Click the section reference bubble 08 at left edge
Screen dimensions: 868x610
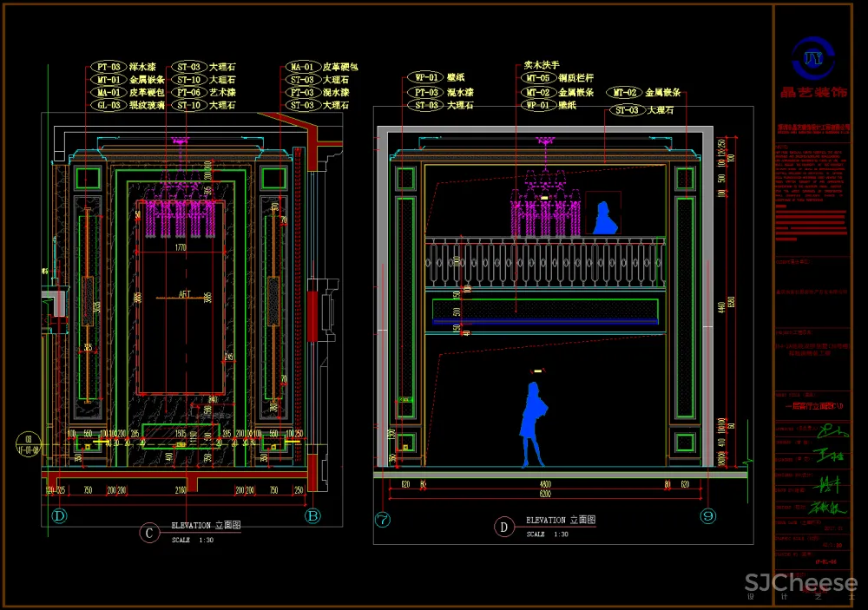pyautogui.click(x=29, y=443)
